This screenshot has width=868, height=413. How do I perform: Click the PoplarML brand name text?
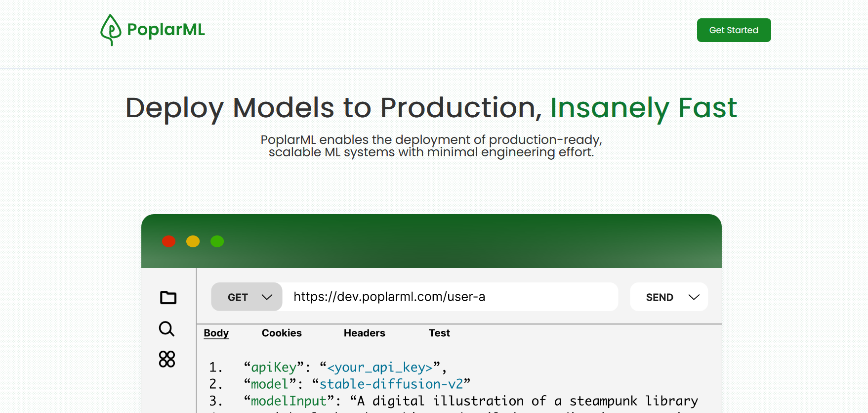point(166,30)
